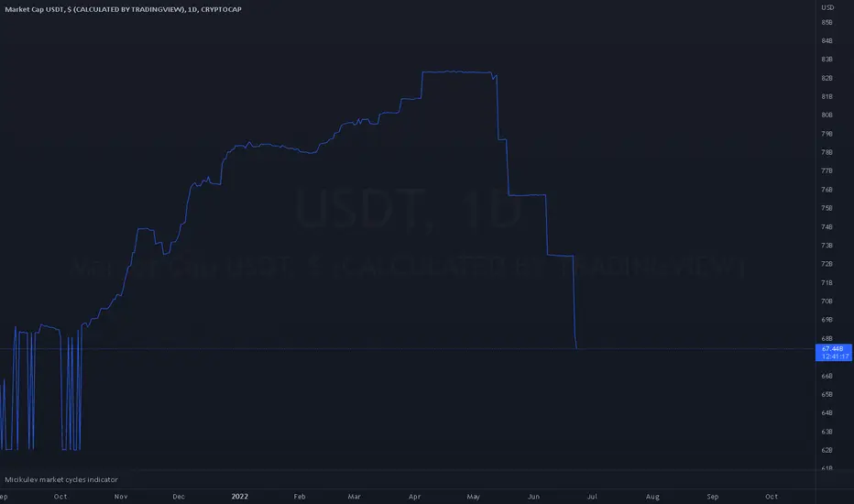Click the 67.44B current price label
The image size is (854, 504).
pos(833,353)
